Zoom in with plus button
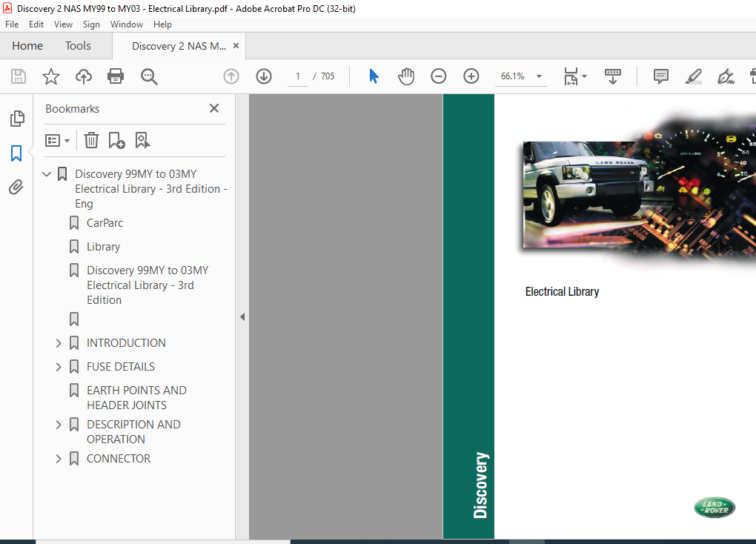This screenshot has width=756, height=544. point(471,76)
